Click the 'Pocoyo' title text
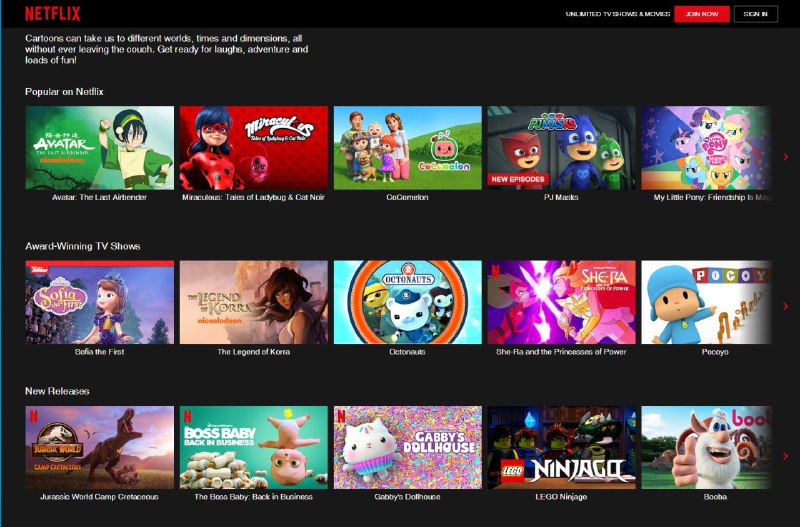This screenshot has width=800, height=527. coord(715,352)
